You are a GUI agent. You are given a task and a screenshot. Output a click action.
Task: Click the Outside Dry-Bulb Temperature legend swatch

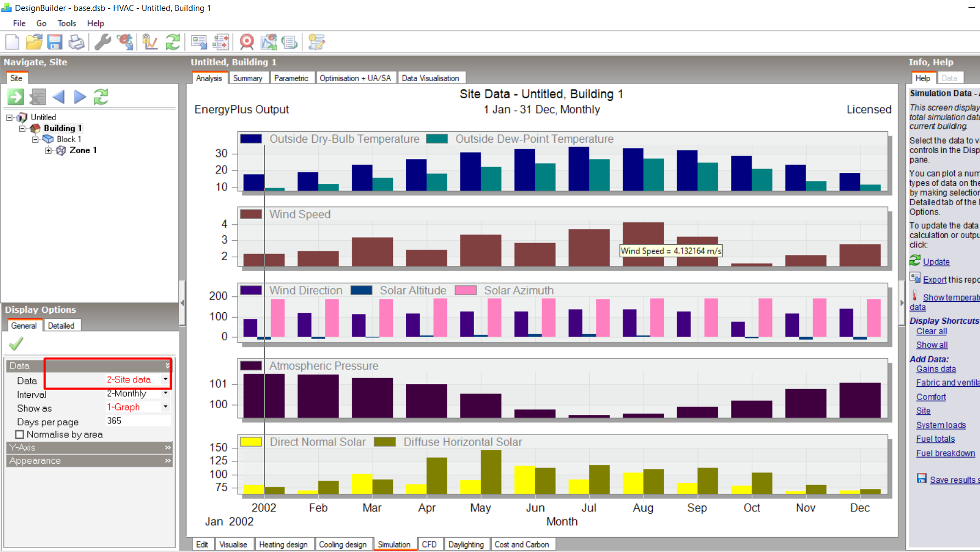tap(251, 139)
